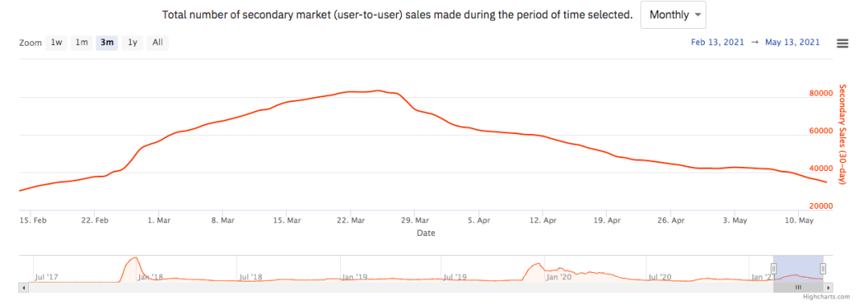Click the navigator scrollbar left arrow
Screen dimensions: 868x305
[23, 287]
